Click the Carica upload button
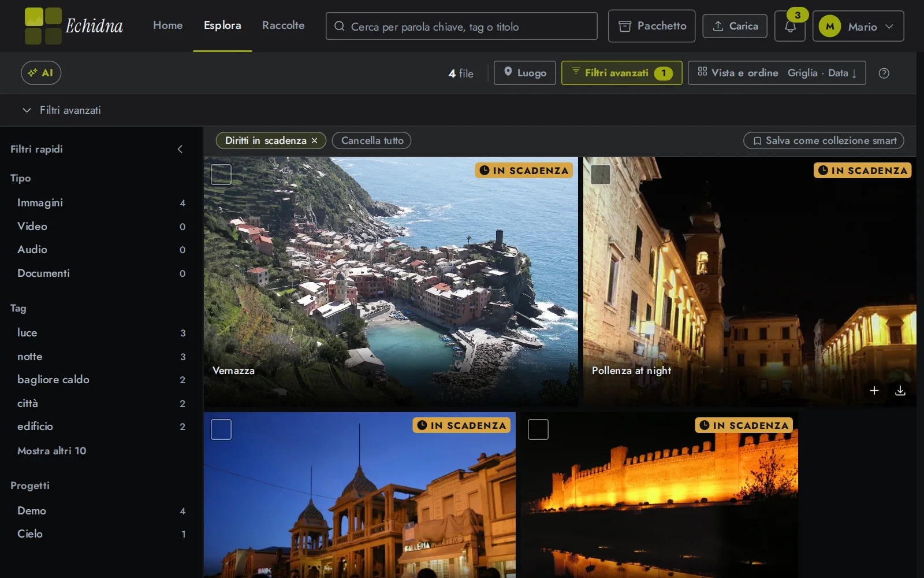 point(735,26)
